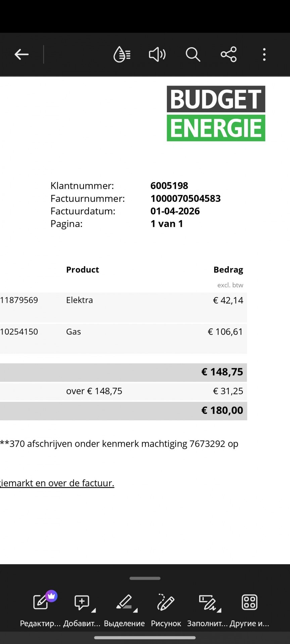Expand the small arrow beside Выделение tool

pyautogui.click(x=135, y=610)
